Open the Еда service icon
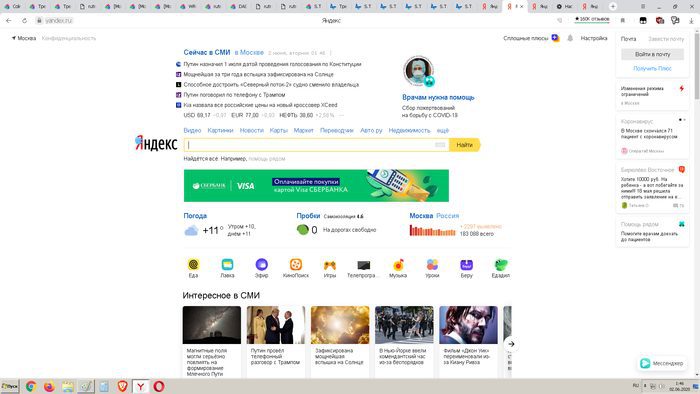This screenshot has height=394, width=700. 193,265
